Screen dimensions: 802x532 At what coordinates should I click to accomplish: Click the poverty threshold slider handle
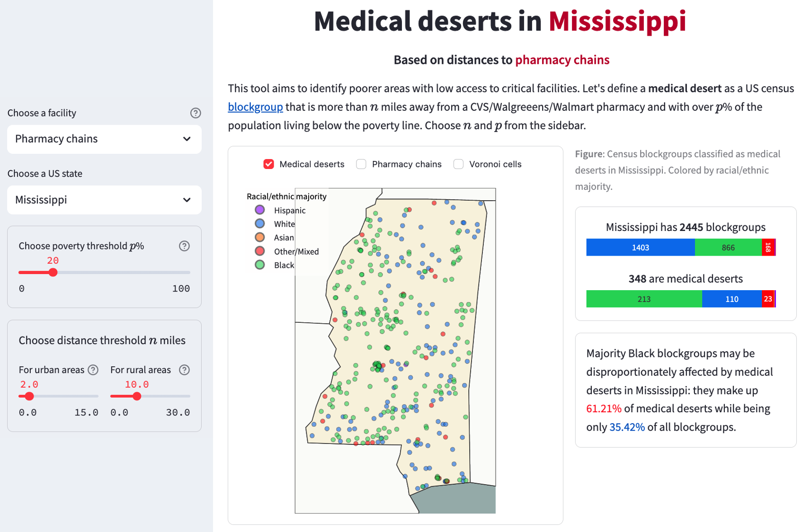click(x=53, y=272)
